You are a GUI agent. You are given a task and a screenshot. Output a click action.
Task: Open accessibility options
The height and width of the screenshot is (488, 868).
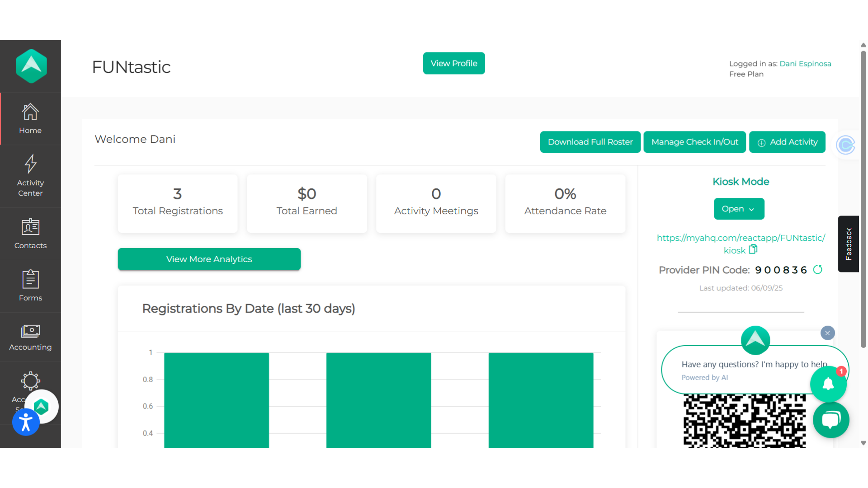26,422
